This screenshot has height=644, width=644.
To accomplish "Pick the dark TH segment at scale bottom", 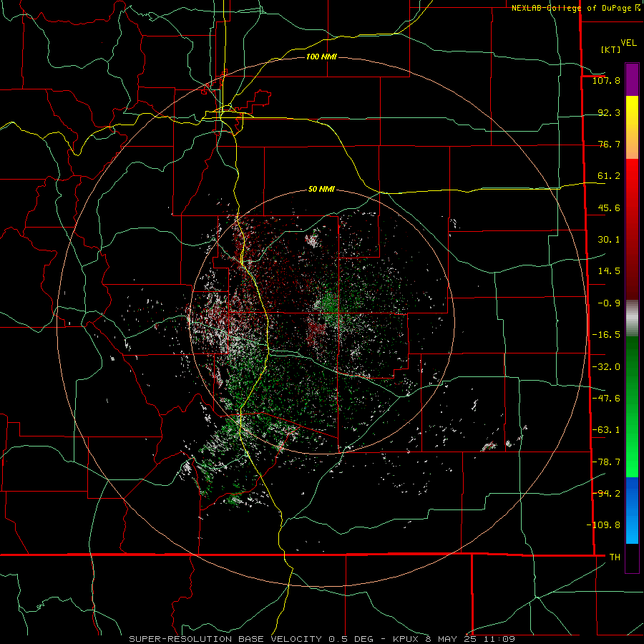I will (x=632, y=557).
